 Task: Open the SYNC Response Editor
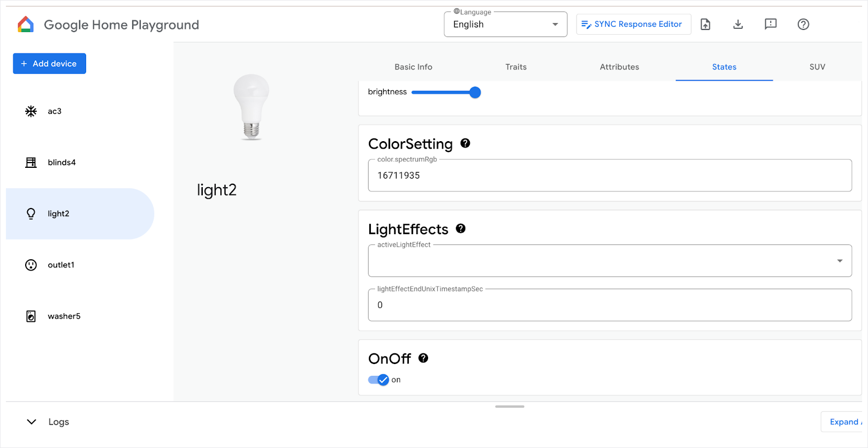click(633, 25)
